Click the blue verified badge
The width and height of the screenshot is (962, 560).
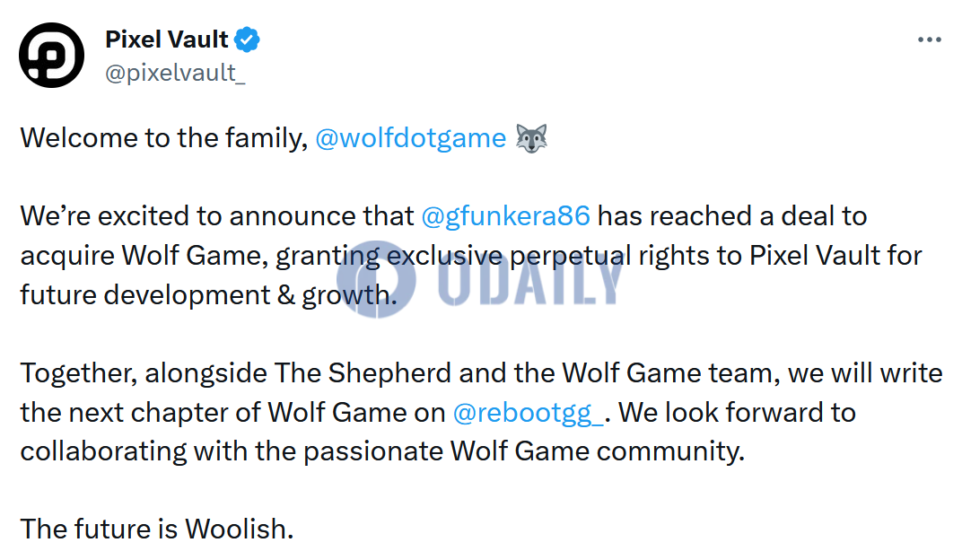point(248,39)
